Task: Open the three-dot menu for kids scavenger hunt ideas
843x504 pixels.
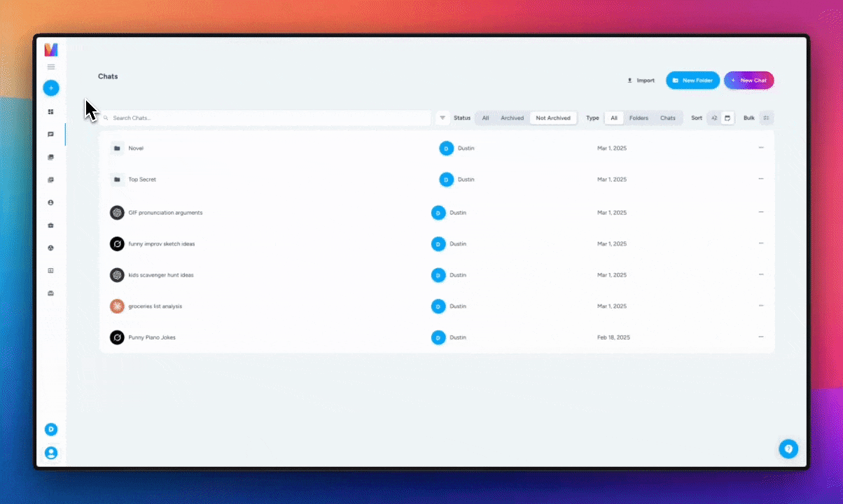Action: [761, 274]
